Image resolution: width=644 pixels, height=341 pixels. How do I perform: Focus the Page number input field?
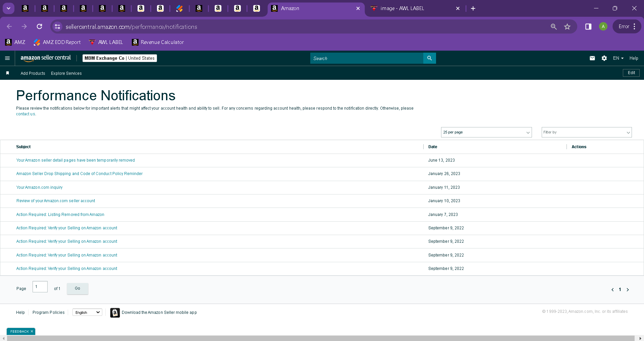pos(40,287)
